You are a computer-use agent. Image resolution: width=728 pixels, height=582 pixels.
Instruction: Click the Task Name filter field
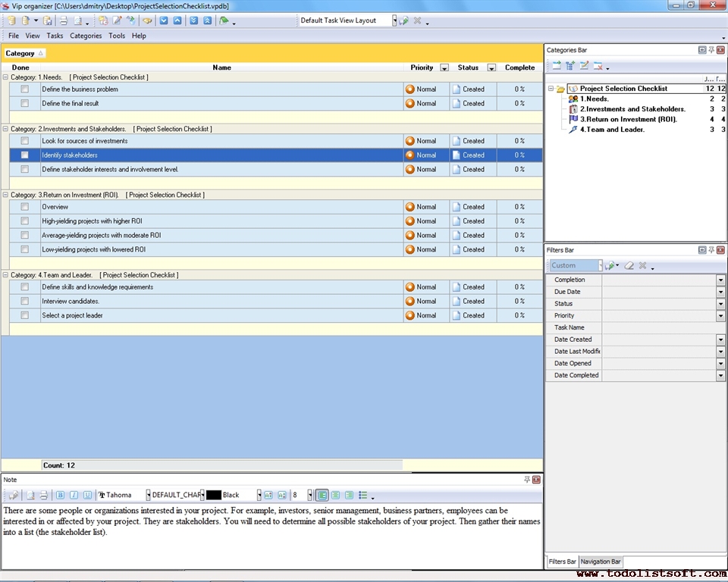pos(658,327)
